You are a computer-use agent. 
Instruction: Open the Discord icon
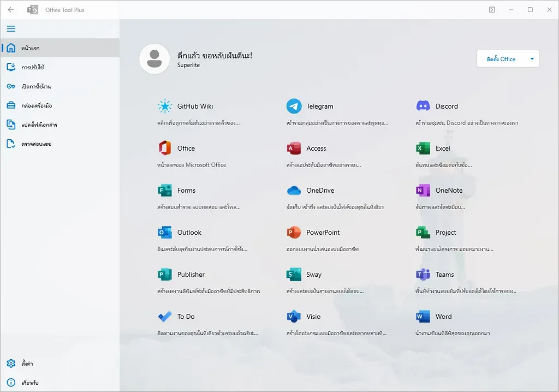[x=423, y=106]
